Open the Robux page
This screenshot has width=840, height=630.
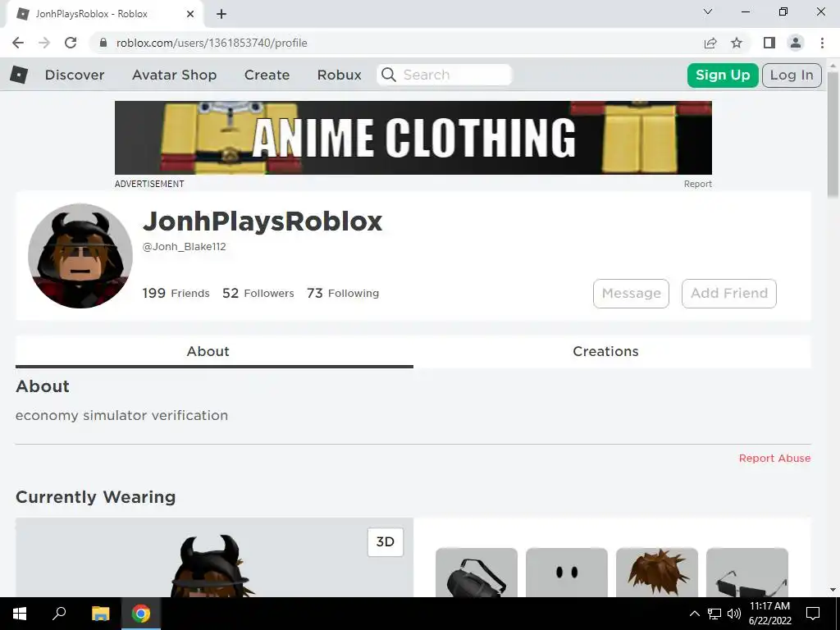(339, 75)
